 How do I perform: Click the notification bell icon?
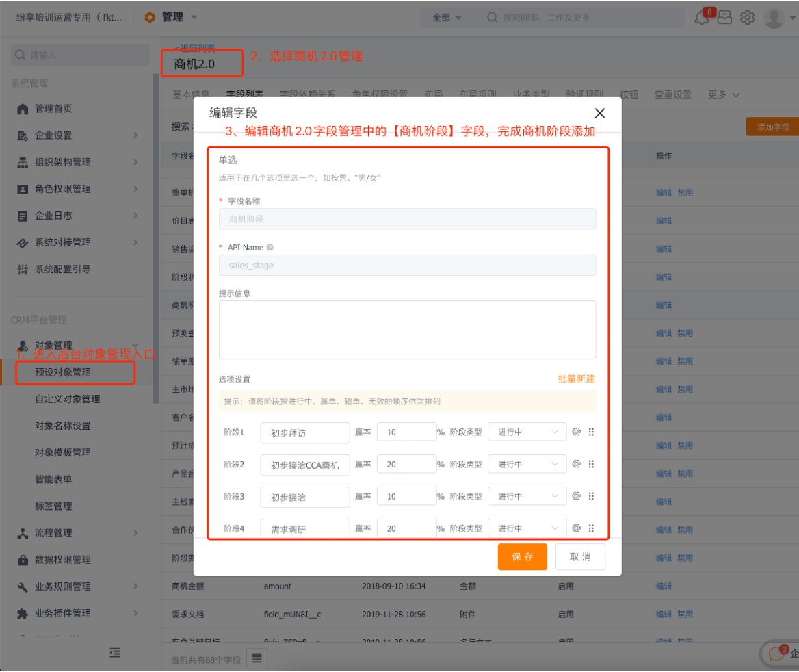click(x=703, y=18)
